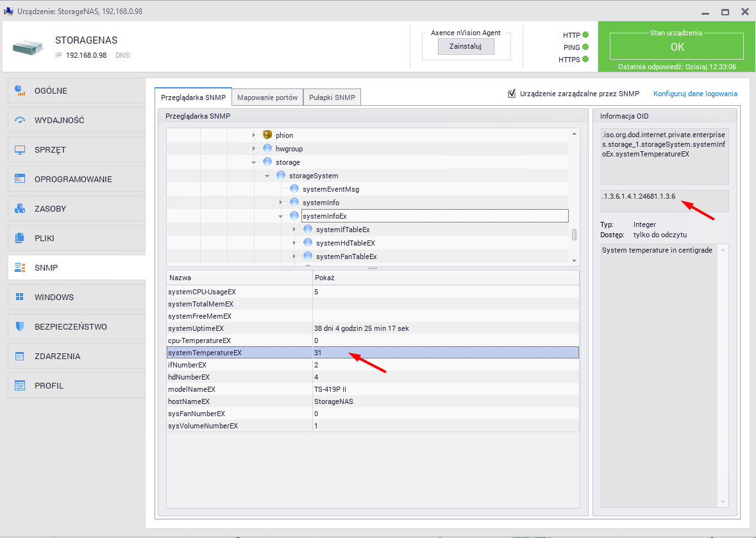Uncheck 'Urządzenie zarządzalne przez SNMP' checkbox
756x538 pixels.
pyautogui.click(x=512, y=94)
